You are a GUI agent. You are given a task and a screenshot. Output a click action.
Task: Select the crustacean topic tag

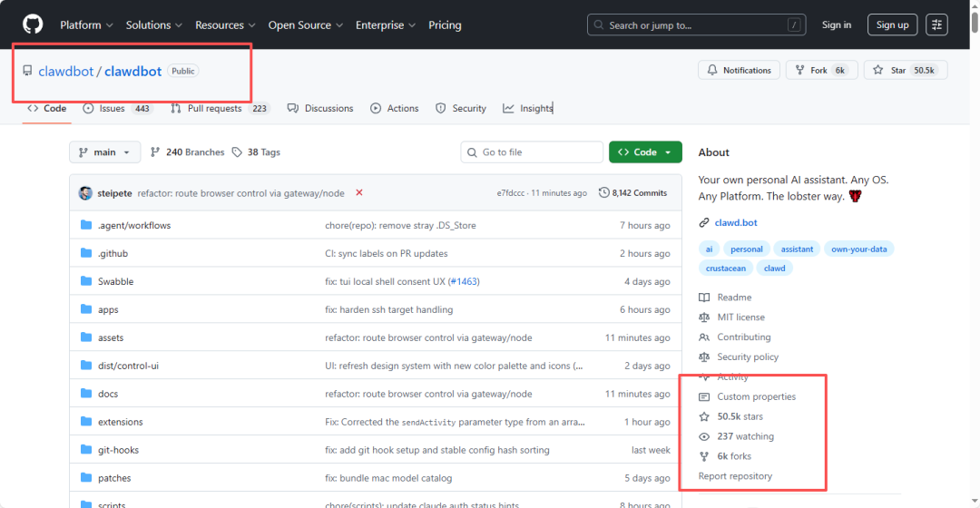[726, 268]
